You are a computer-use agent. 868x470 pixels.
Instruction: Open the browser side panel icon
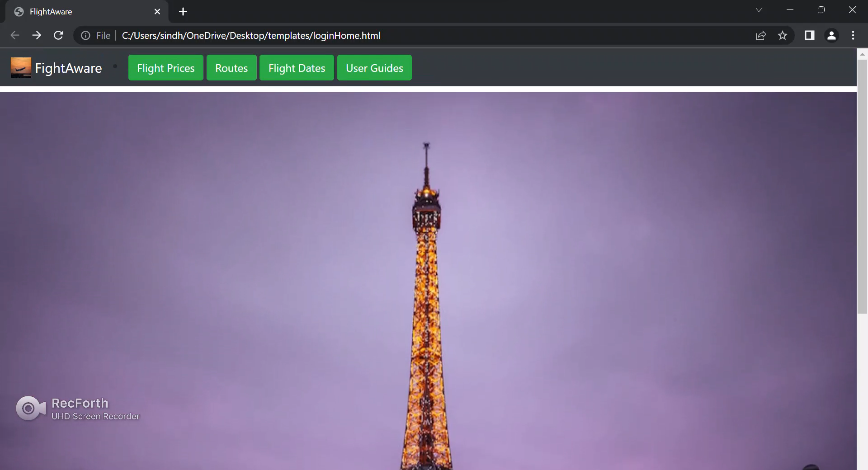pos(809,35)
